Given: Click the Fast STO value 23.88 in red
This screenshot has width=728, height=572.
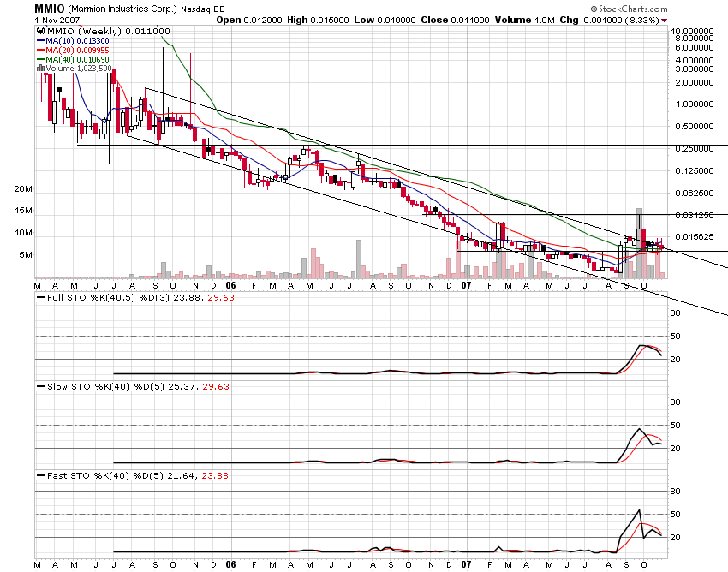Looking at the screenshot, I should point(215,475).
